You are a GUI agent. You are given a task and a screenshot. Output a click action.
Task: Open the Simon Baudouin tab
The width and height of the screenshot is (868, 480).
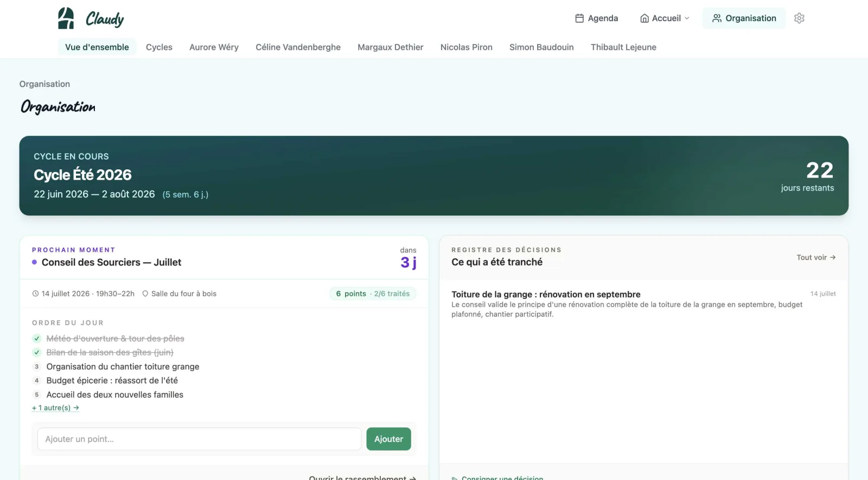click(541, 47)
